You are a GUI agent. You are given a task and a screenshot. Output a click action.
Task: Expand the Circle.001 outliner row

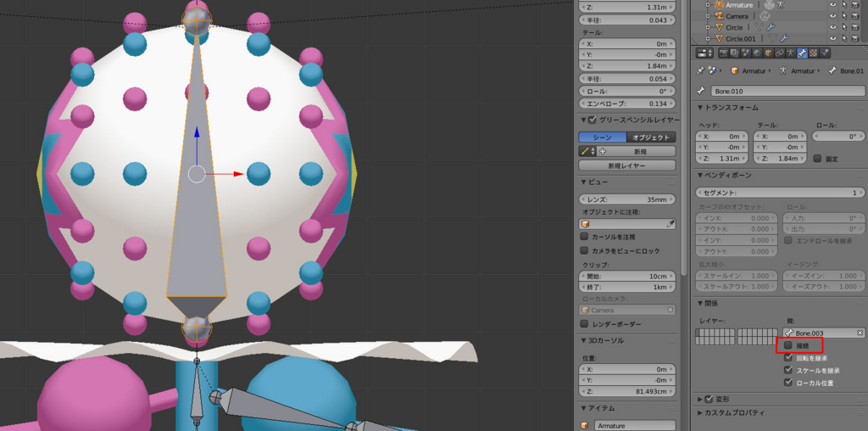[x=708, y=38]
